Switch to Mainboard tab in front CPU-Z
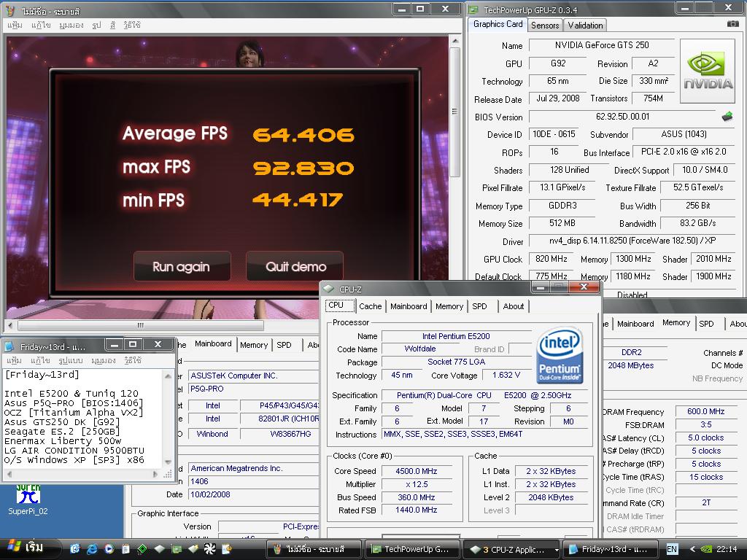Screen dimensions: 747x560 pos(409,306)
